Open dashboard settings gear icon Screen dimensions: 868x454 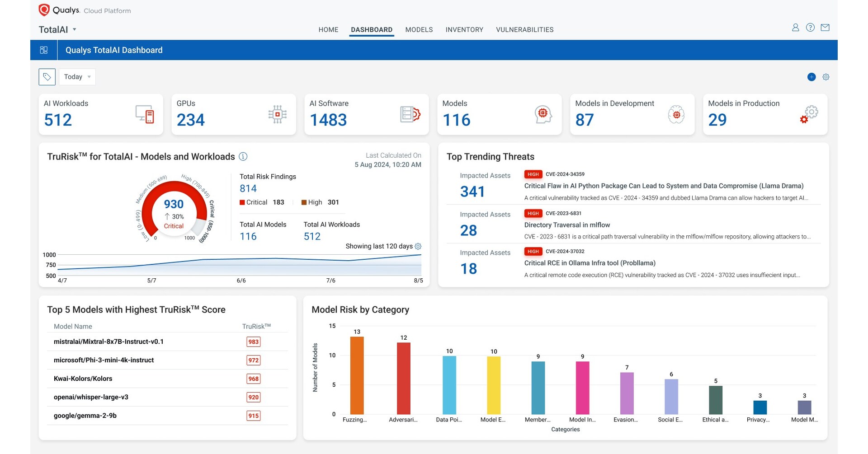(826, 77)
